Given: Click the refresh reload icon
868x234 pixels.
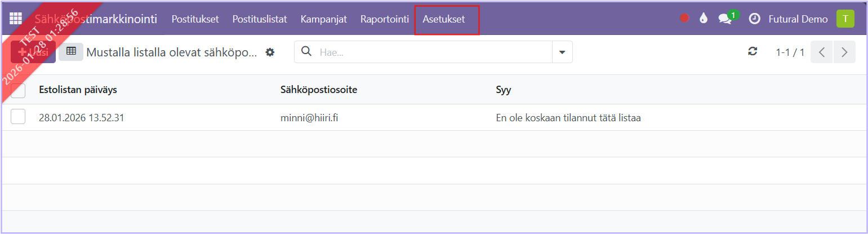Looking at the screenshot, I should coord(753,52).
